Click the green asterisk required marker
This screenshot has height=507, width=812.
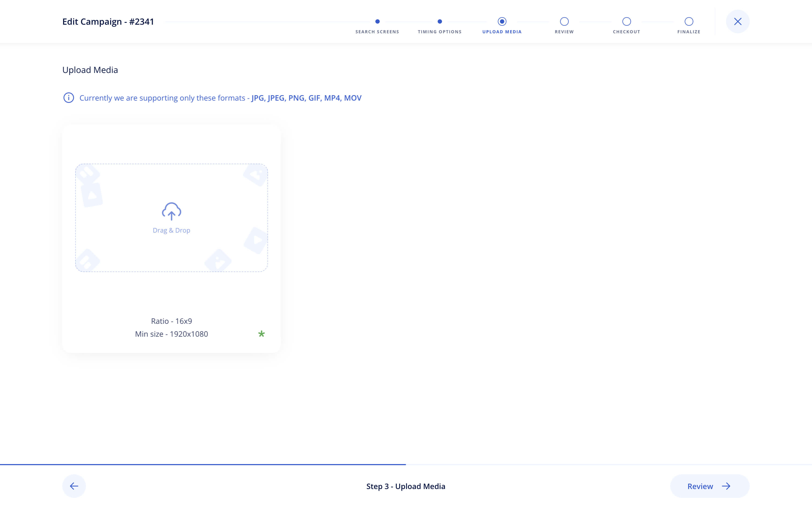tap(261, 334)
